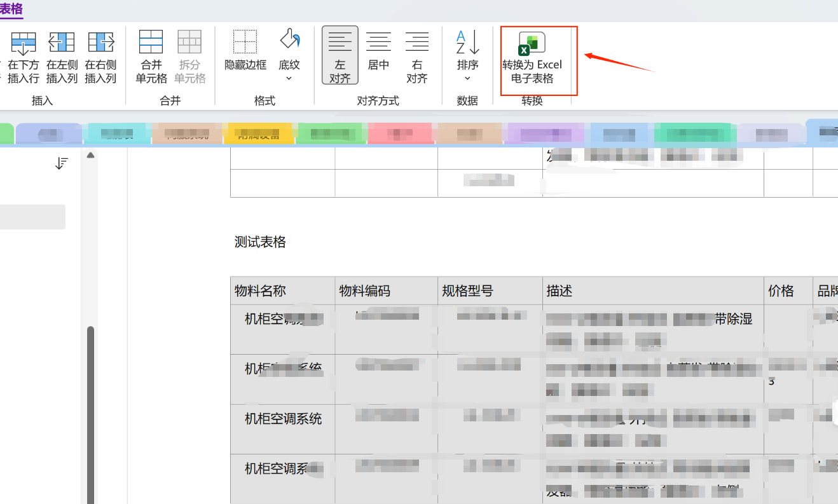Screen dimensions: 838x504
Task: Open the 表格 ribbon tab
Action: click(x=11, y=9)
